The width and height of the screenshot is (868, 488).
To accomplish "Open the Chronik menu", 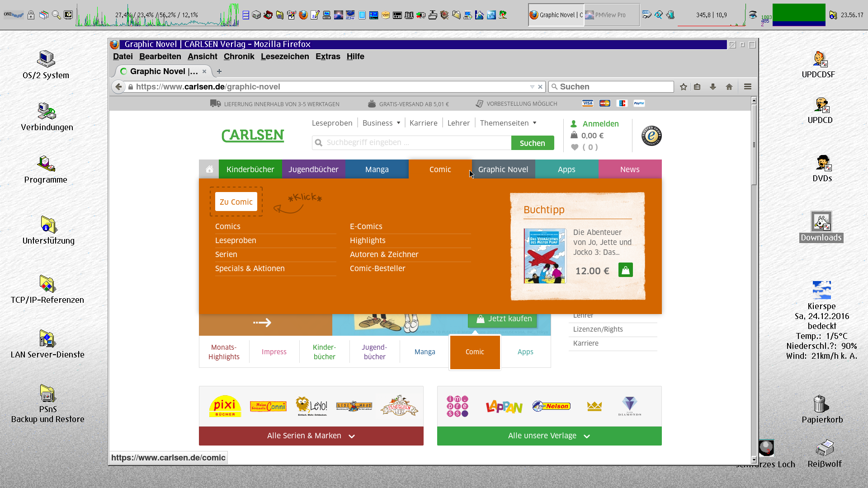I will [x=239, y=56].
